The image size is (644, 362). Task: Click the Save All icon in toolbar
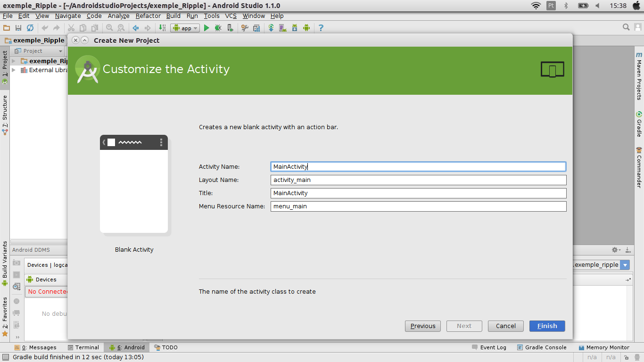tap(18, 28)
